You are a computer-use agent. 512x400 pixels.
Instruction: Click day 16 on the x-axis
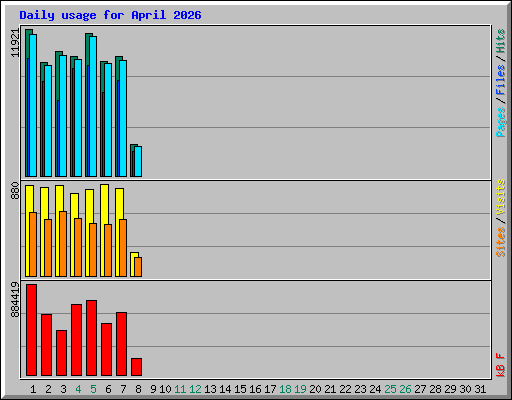tap(255, 389)
